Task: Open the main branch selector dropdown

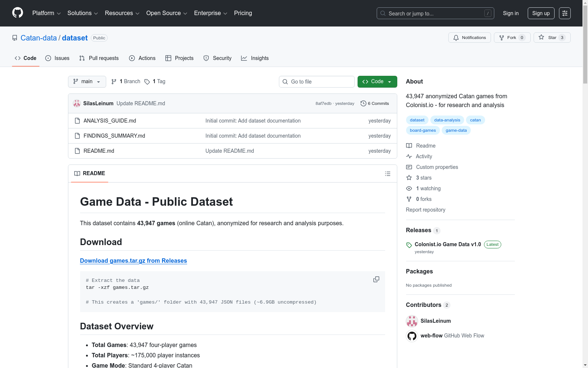Action: [87, 82]
